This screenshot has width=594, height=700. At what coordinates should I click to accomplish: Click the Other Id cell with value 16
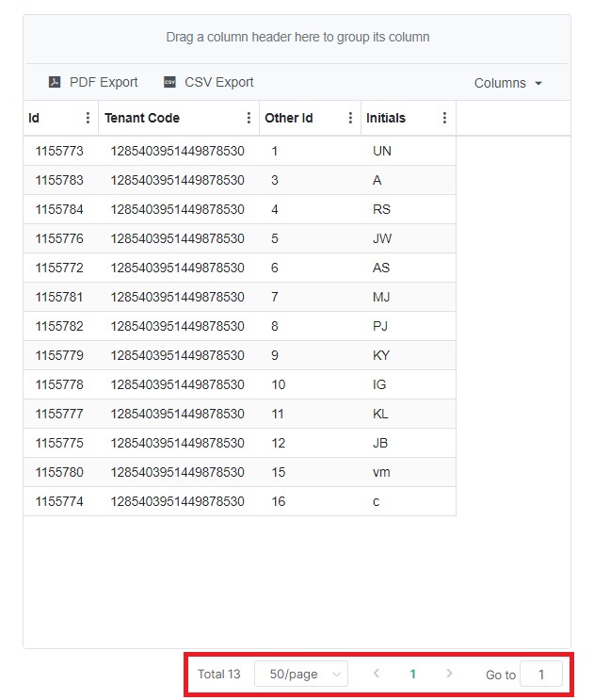pyautogui.click(x=310, y=501)
